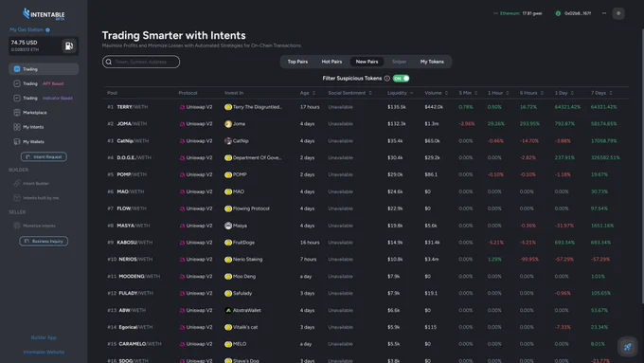Open the Intentable Website link

(44, 352)
